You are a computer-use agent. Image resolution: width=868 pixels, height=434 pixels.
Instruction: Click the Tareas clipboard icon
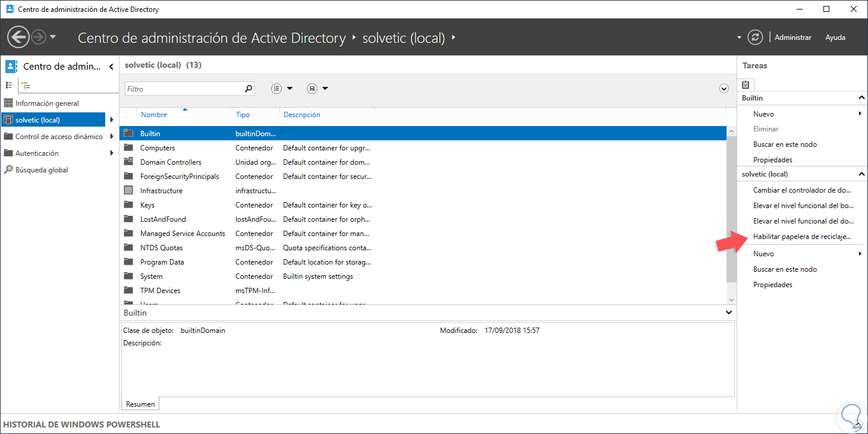746,84
